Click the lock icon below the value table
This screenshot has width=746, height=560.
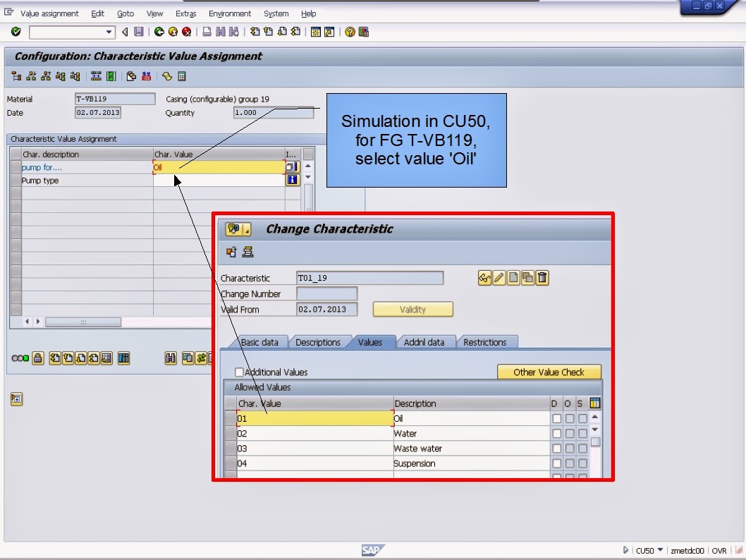click(38, 358)
